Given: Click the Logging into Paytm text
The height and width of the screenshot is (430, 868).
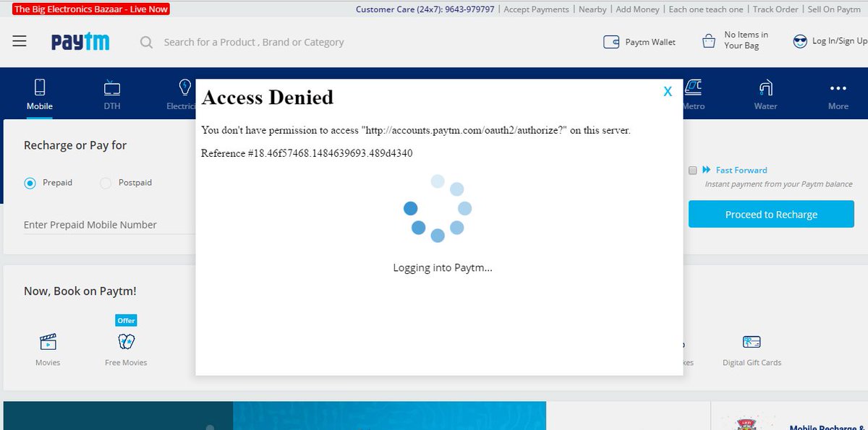Looking at the screenshot, I should click(x=443, y=267).
